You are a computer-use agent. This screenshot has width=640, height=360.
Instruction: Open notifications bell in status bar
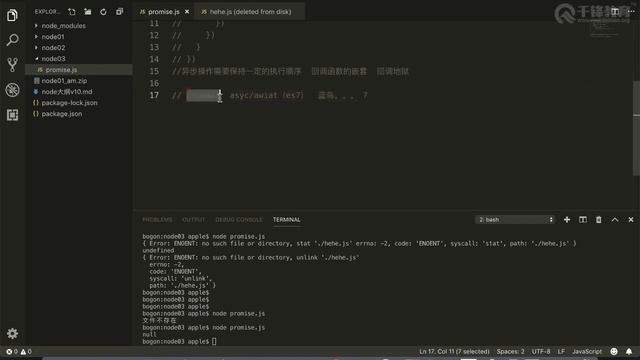pyautogui.click(x=629, y=351)
